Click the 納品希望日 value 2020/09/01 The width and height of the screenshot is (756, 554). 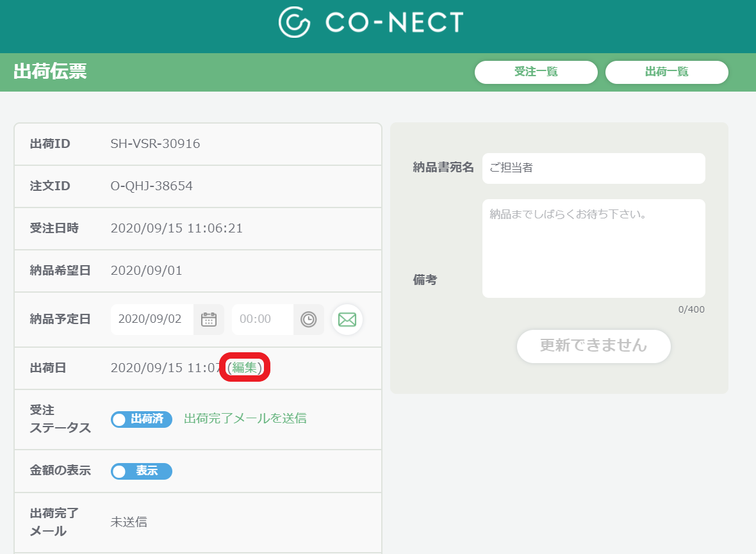[x=147, y=270]
